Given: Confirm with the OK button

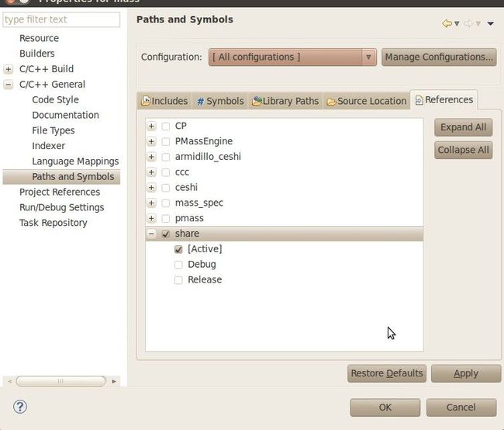Looking at the screenshot, I should click(x=385, y=407).
